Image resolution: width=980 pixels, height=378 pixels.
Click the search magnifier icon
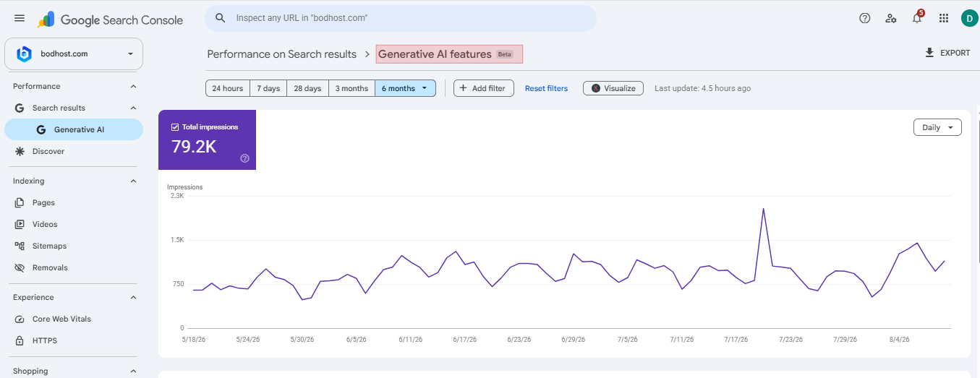click(x=221, y=18)
